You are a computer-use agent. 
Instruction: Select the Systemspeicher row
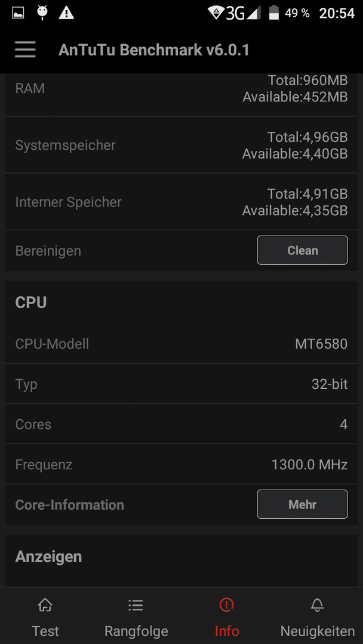click(x=181, y=145)
